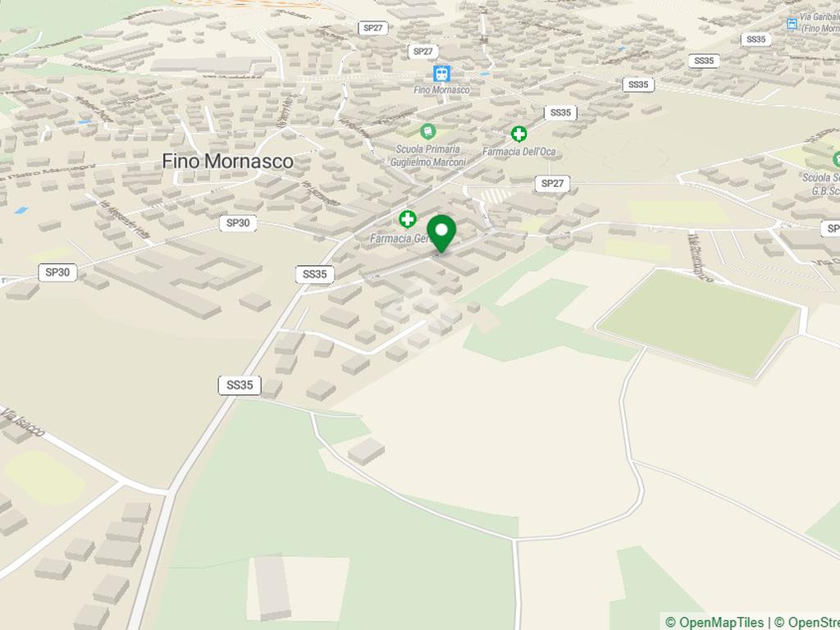Select the topmost SP27 road shield

pos(373,28)
